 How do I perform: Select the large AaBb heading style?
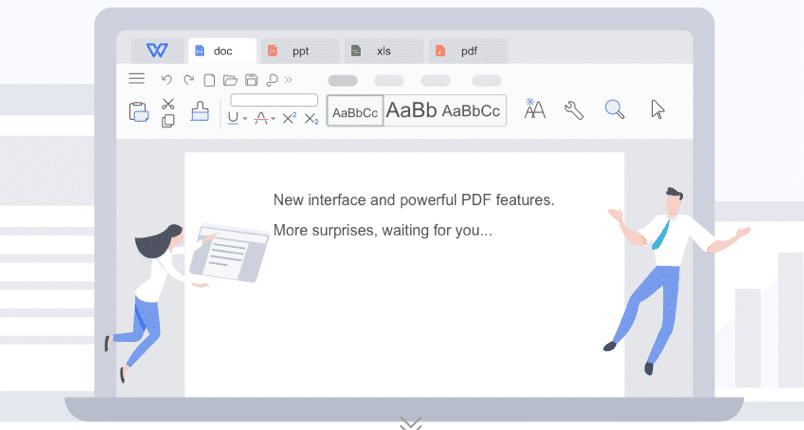(x=411, y=110)
